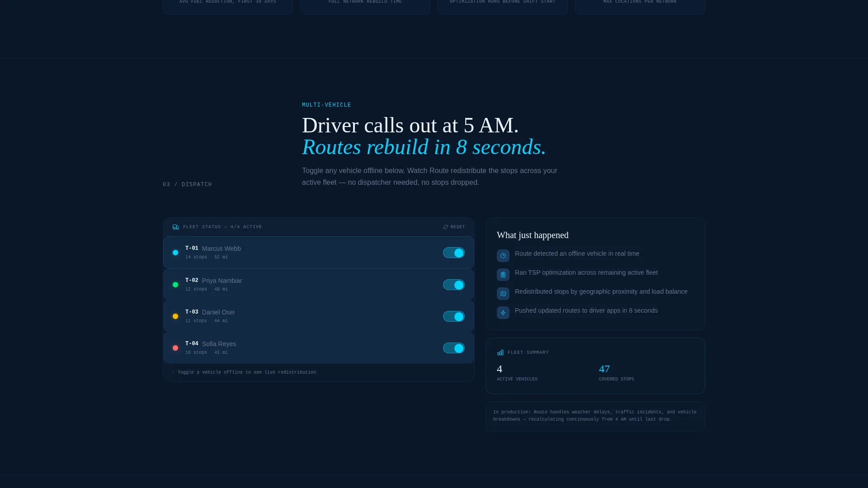Image resolution: width=868 pixels, height=488 pixels.
Task: Click the bar chart icon in Fleet Summary
Action: pyautogui.click(x=500, y=352)
